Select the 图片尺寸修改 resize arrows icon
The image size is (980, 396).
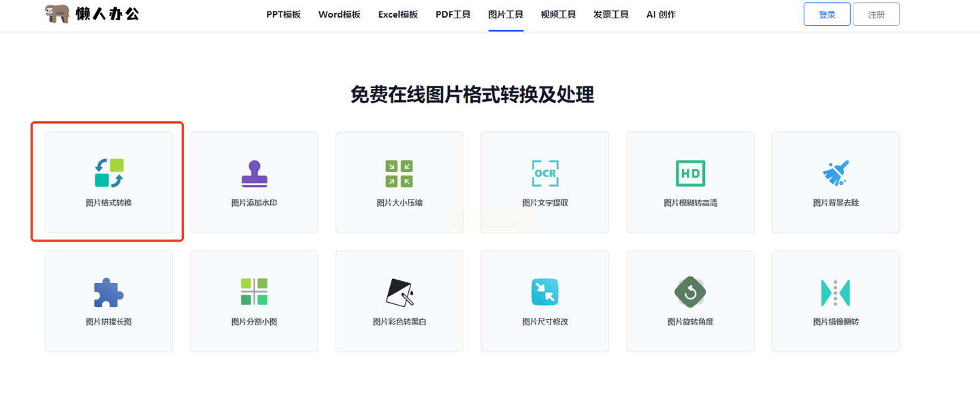[x=544, y=293]
